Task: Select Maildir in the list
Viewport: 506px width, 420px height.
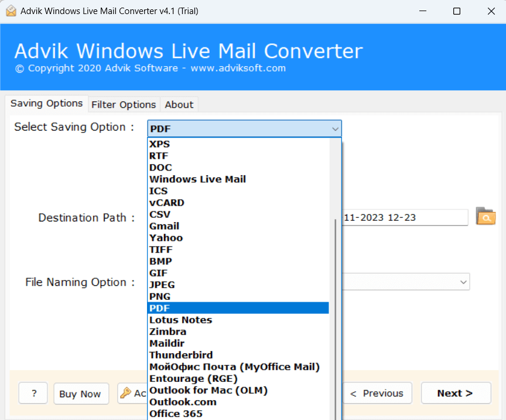Action: coord(238,343)
